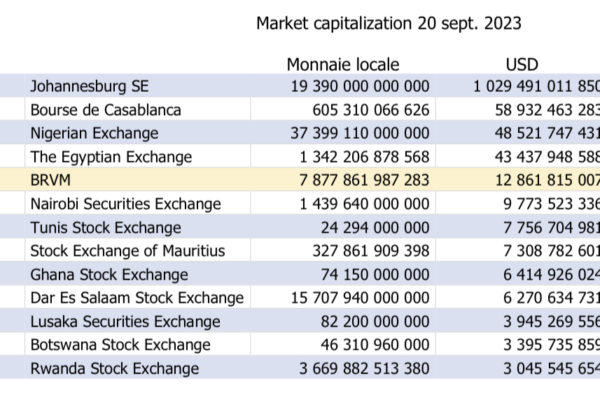Click the Ghana Stock Exchange name

109,275
